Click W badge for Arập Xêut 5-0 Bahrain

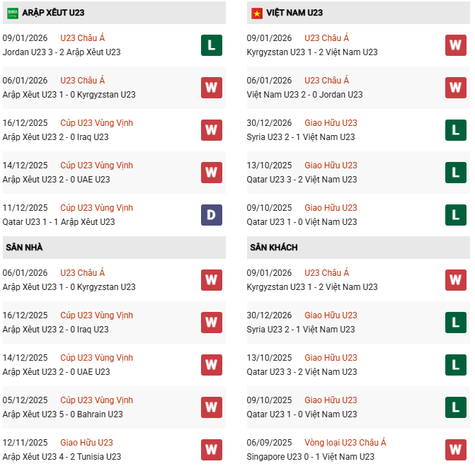click(211, 407)
